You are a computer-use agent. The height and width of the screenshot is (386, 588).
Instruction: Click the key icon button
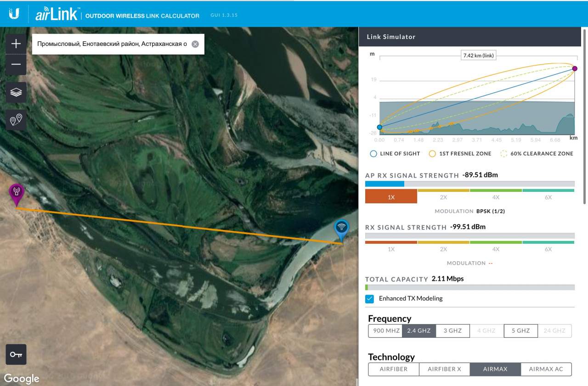pos(16,354)
